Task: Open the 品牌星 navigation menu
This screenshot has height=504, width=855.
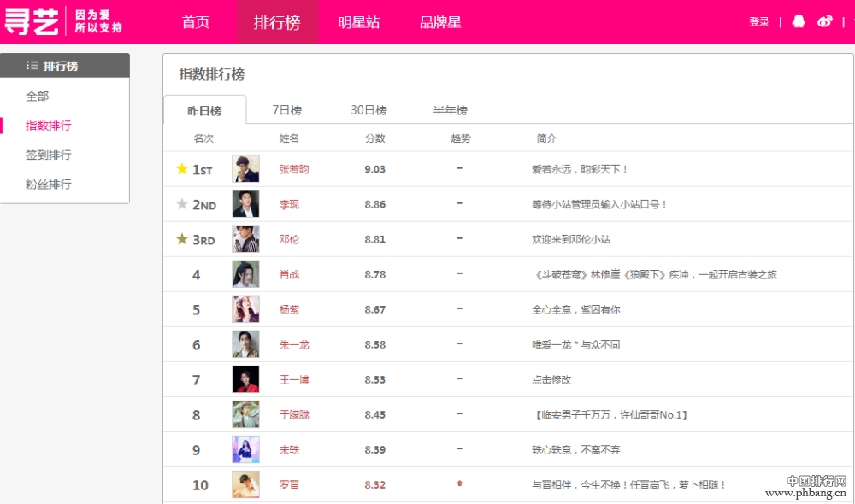Action: [440, 21]
